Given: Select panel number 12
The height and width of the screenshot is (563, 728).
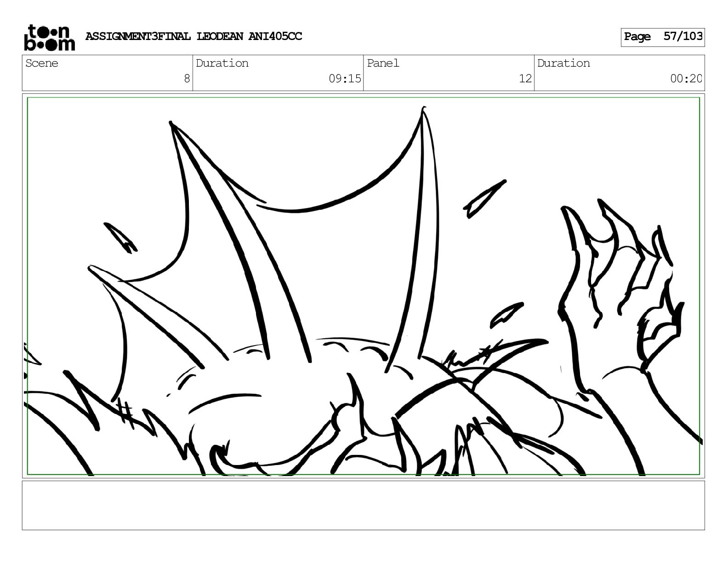Looking at the screenshot, I should coord(525,79).
